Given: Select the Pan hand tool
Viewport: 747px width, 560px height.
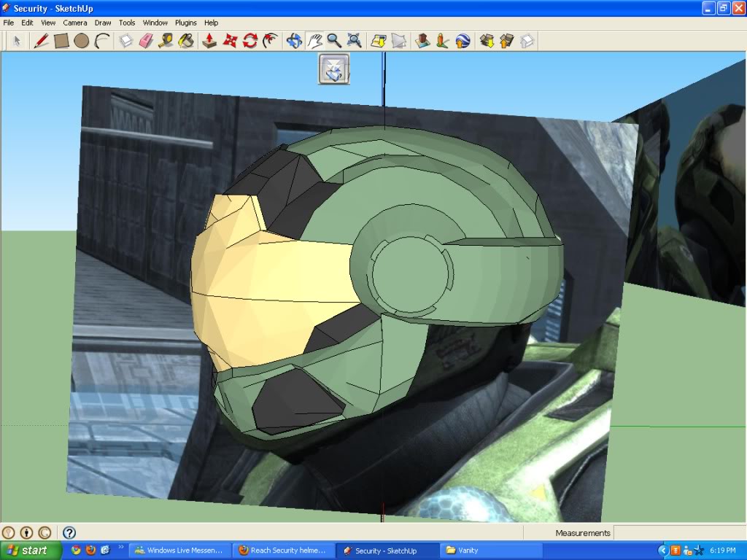Looking at the screenshot, I should coord(314,41).
